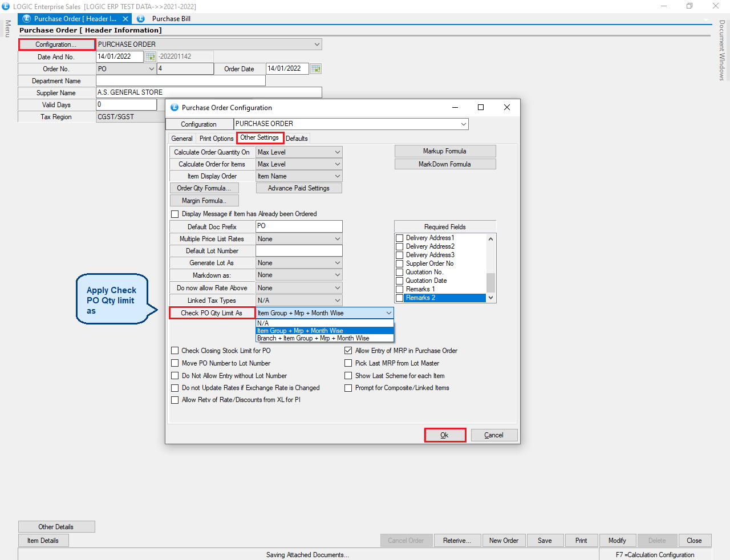730x560 pixels.
Task: Maximize the Purchase Order Configuration dialog
Action: pos(480,107)
